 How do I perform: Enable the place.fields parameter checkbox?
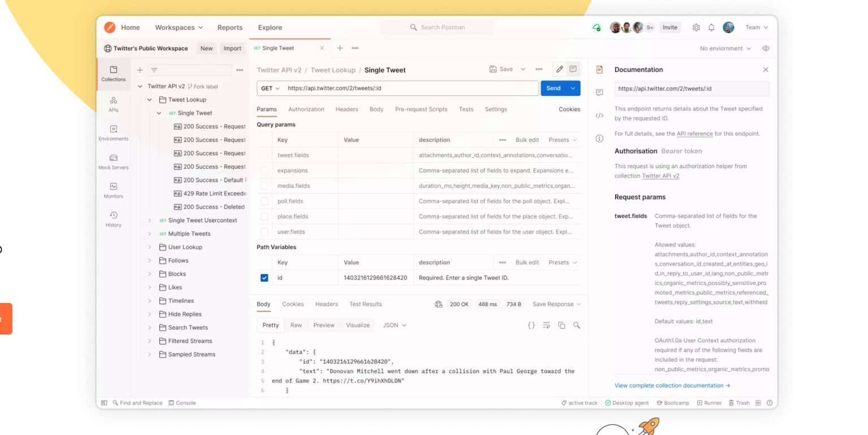(264, 216)
